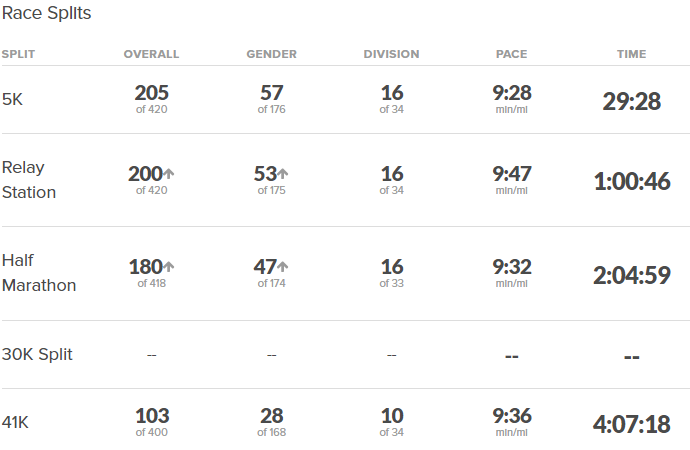Select the PACE column header
Screen dimensions: 690x450
click(x=511, y=54)
